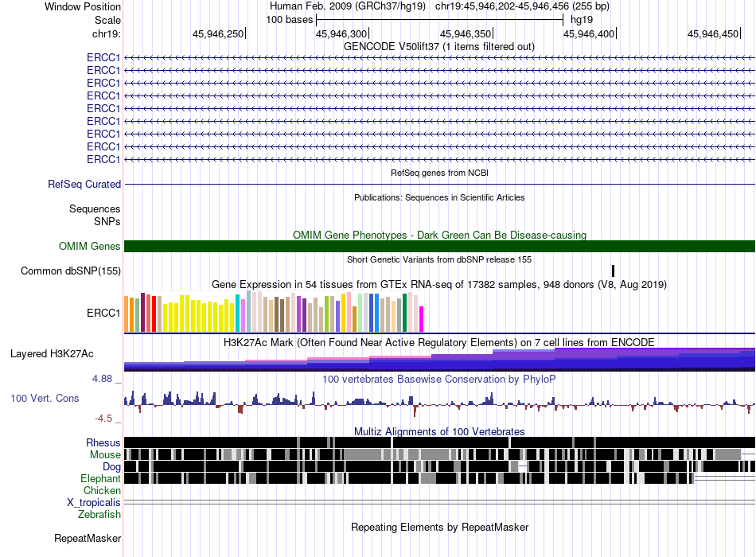Click 'Multiz Alignments of 100 Vertebrates' title

(439, 431)
